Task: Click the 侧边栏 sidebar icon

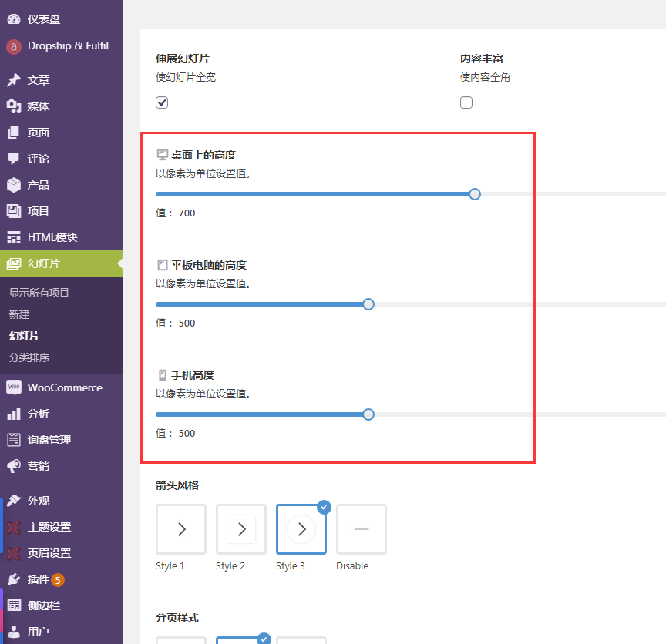Action: [14, 605]
